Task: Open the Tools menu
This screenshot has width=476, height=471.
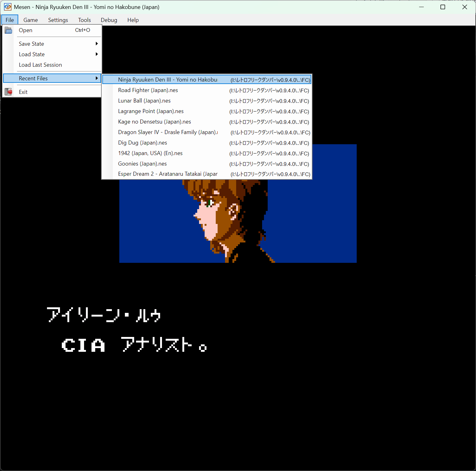Action: pos(84,20)
